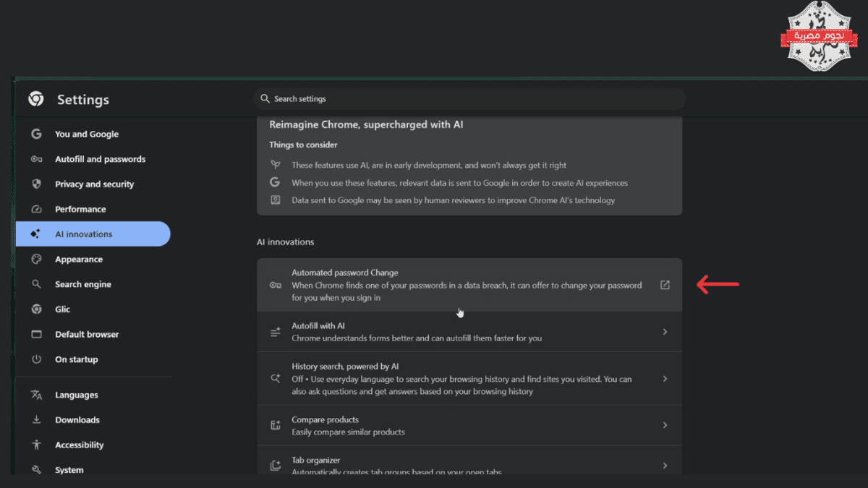Click the magnifier icon for Search engine
Viewport: 868px width, 488px height.
(x=36, y=284)
